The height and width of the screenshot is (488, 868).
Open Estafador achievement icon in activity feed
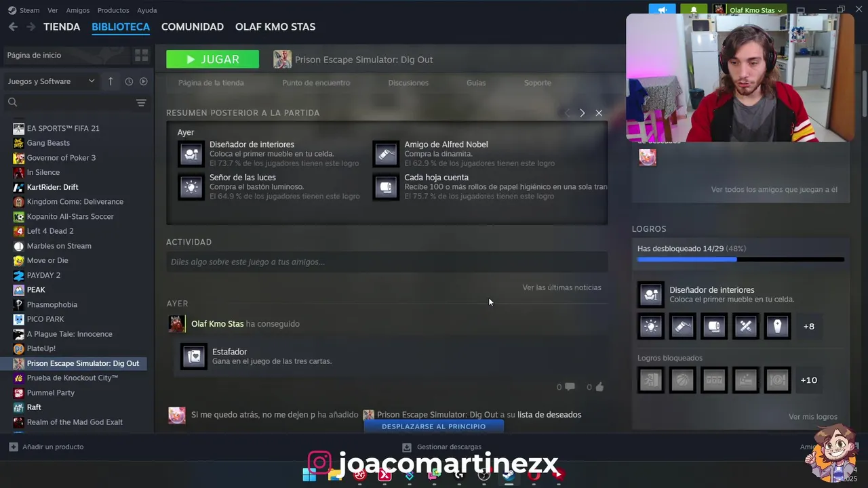click(194, 357)
